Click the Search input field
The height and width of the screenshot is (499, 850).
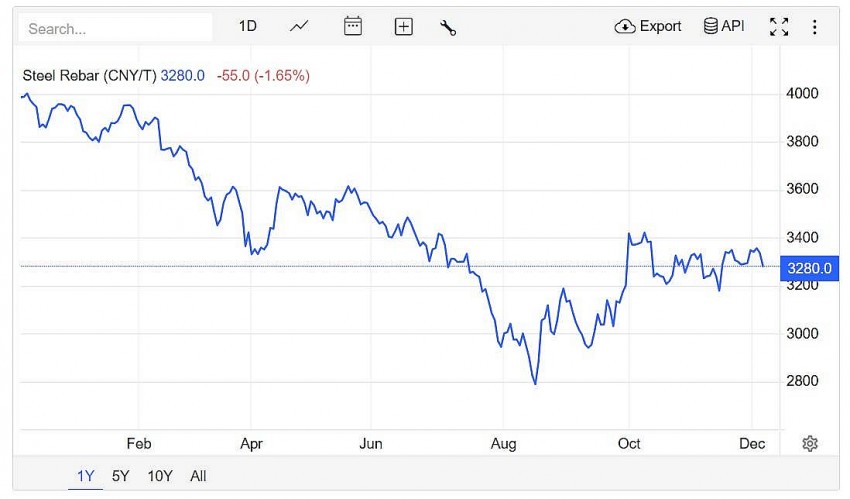click(x=117, y=28)
